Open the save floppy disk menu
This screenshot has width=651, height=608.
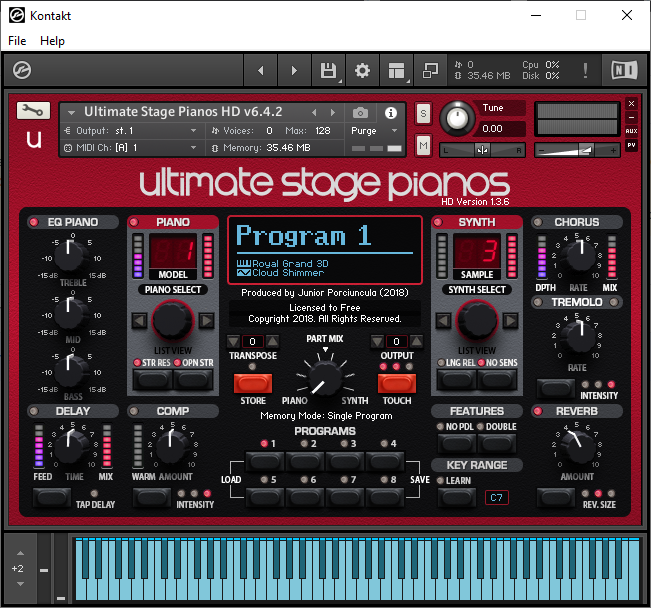pyautogui.click(x=329, y=70)
